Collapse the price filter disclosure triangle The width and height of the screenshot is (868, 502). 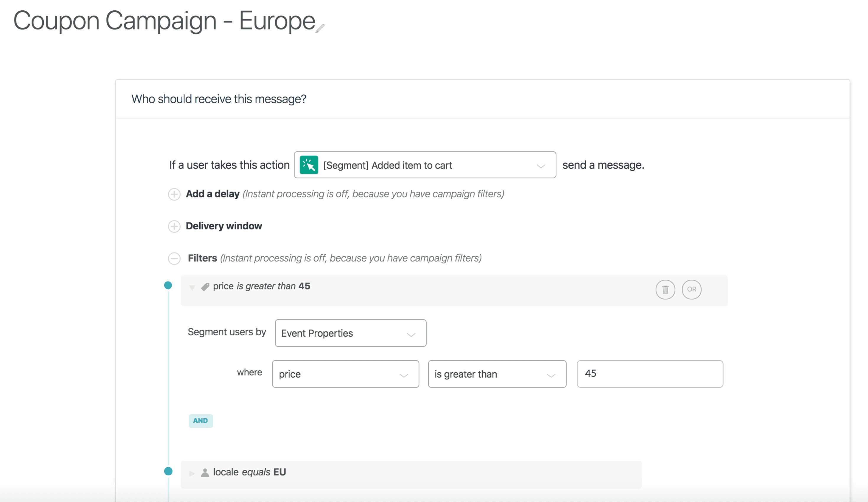click(x=192, y=287)
